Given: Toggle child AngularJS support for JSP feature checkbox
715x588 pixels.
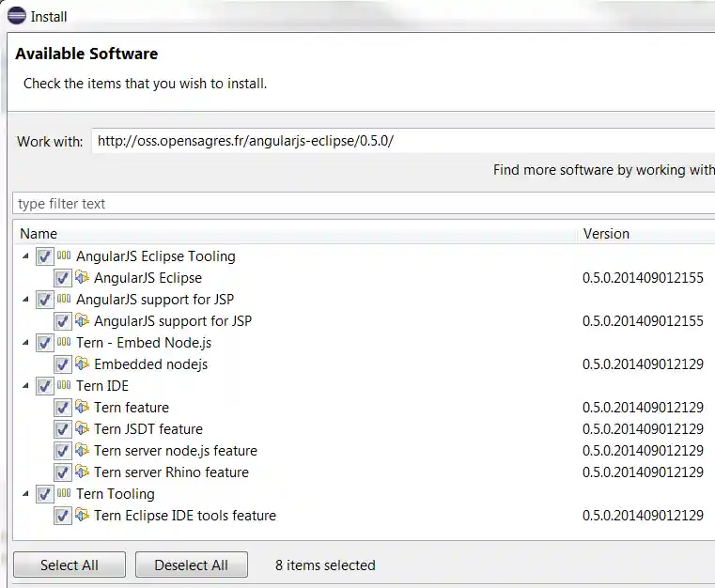Looking at the screenshot, I should (62, 321).
